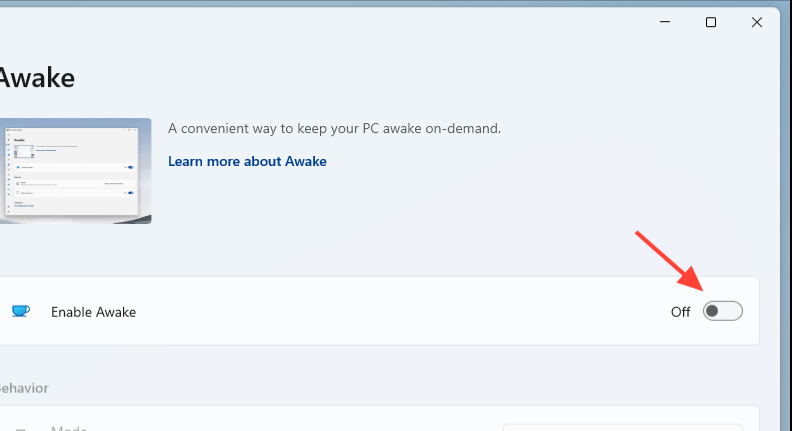Click the Off status label
The height and width of the screenshot is (431, 792).
pyautogui.click(x=680, y=312)
